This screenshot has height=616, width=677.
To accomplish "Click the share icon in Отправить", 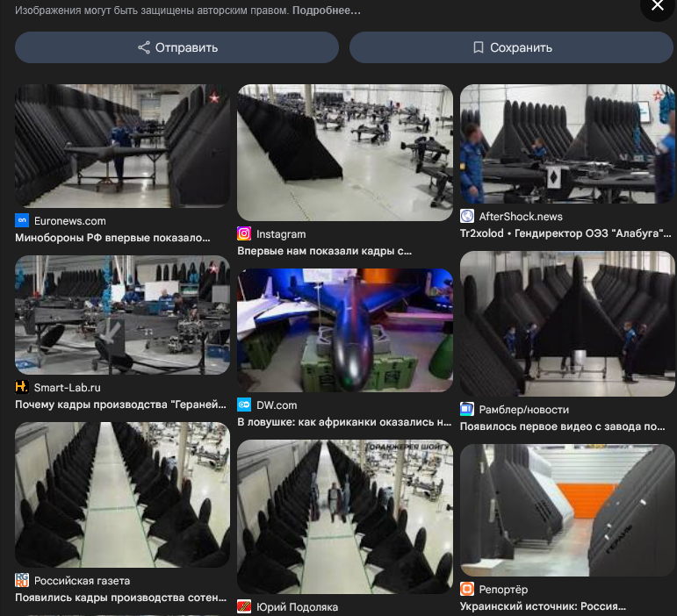I will pos(144,47).
